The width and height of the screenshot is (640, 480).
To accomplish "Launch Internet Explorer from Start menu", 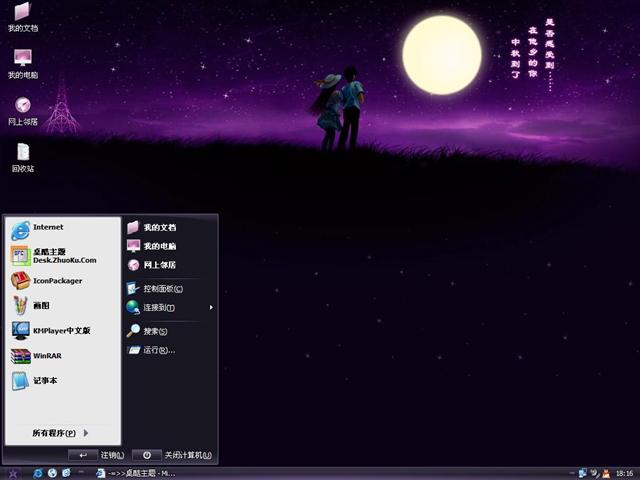I will click(x=63, y=230).
